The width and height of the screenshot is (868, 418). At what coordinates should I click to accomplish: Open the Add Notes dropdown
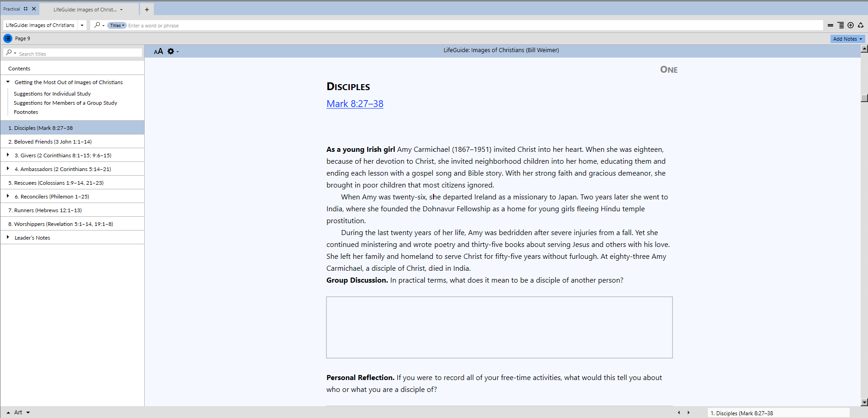[x=847, y=39]
